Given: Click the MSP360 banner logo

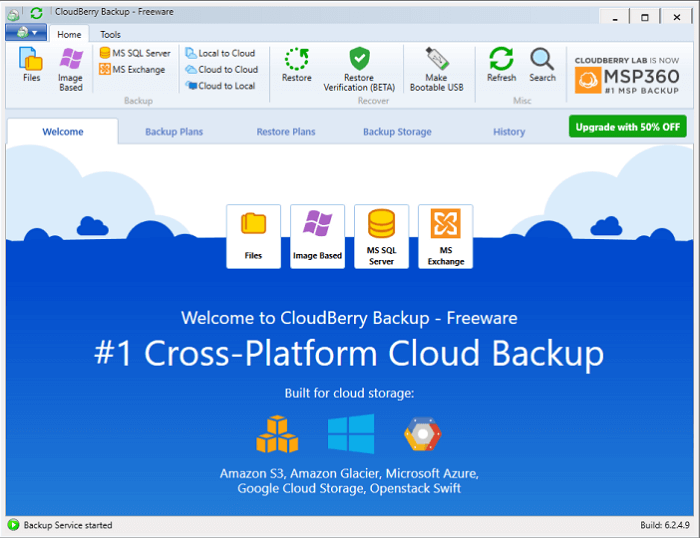Looking at the screenshot, I should (628, 74).
